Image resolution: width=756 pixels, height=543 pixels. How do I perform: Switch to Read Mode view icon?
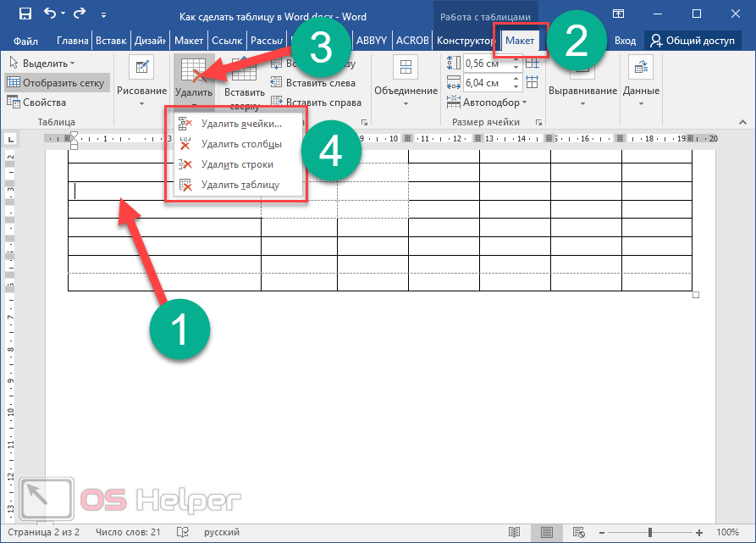click(x=514, y=532)
